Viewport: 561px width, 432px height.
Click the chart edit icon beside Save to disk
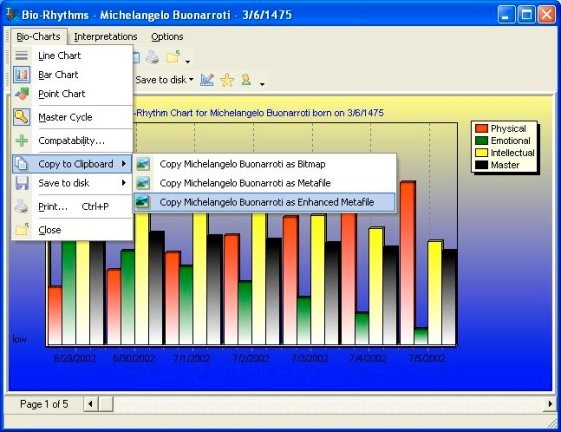(x=207, y=80)
